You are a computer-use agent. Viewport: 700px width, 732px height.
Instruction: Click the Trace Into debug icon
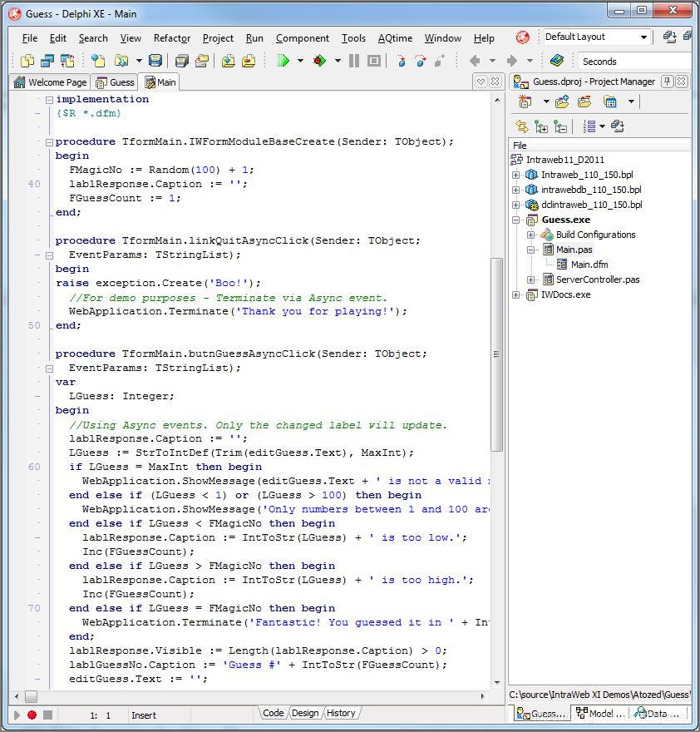(x=402, y=61)
